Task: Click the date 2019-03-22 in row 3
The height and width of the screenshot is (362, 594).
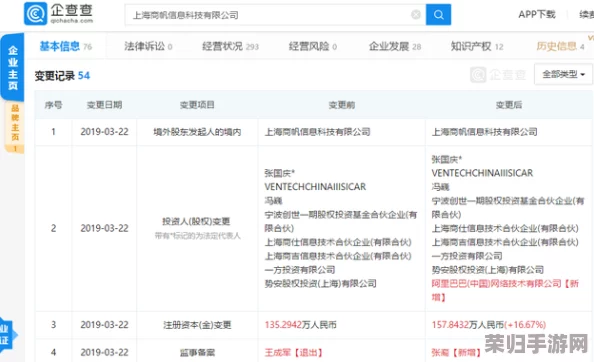Action: [x=104, y=325]
